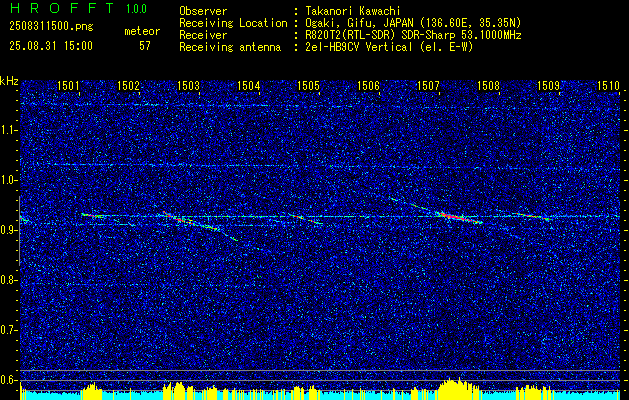Click the Receiving antenna field label
629x400 pixels.
point(230,47)
